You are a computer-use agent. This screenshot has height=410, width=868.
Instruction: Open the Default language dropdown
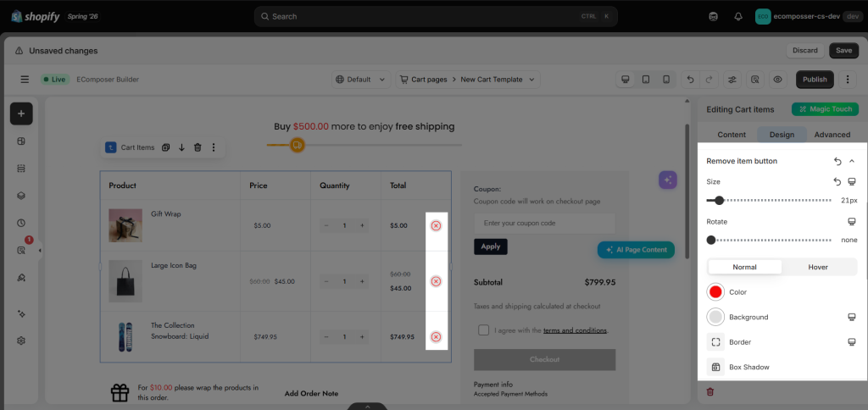361,80
